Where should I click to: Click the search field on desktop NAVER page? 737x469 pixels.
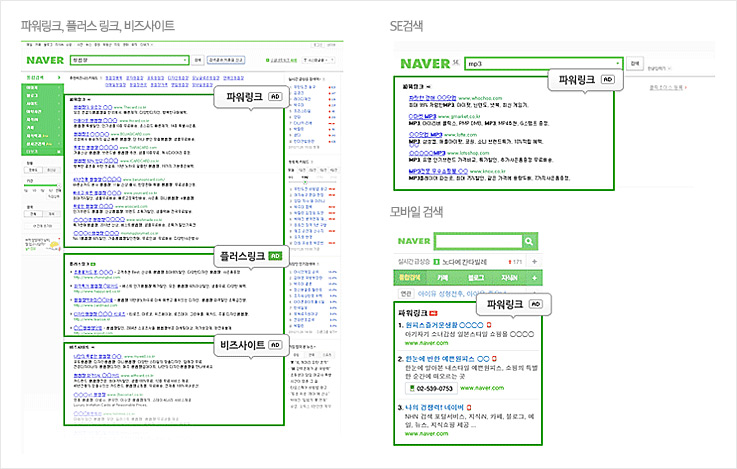[130, 60]
